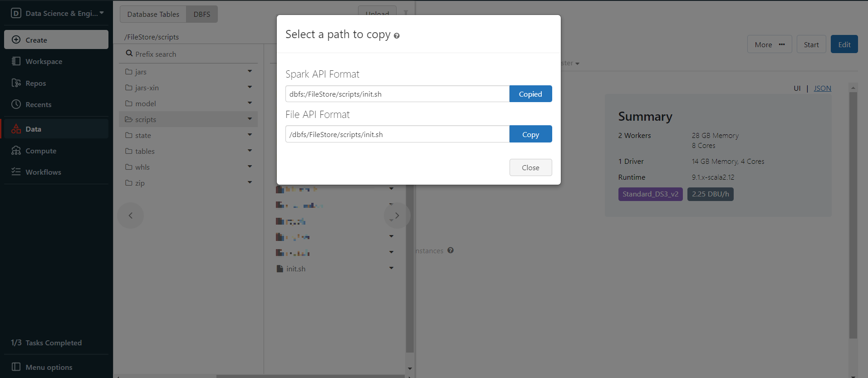The width and height of the screenshot is (868, 378).
Task: Open Compute clusters icon
Action: pyautogui.click(x=16, y=151)
